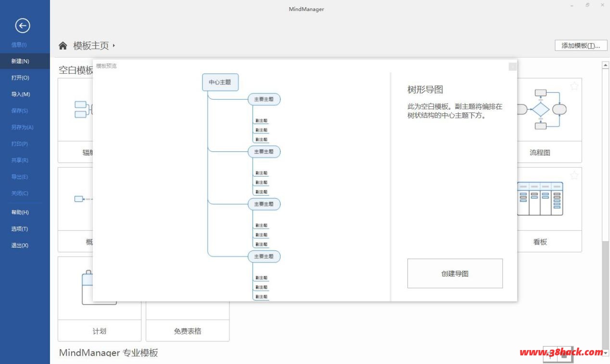Open the 信息(I) menu item
The image size is (610, 364).
(25, 45)
